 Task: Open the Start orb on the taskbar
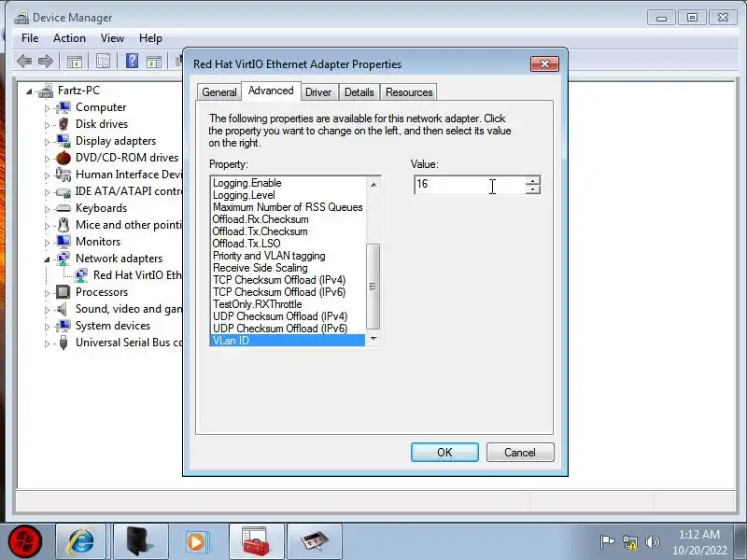pos(25,542)
